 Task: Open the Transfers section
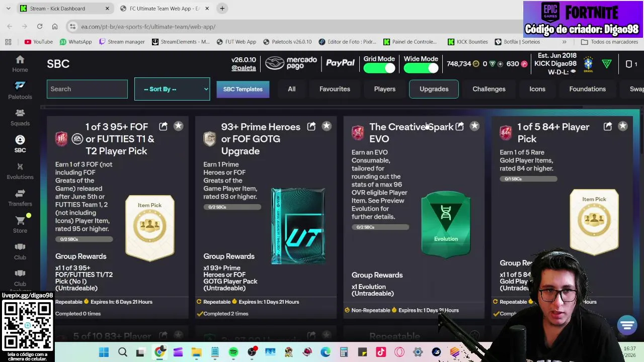pos(20,198)
